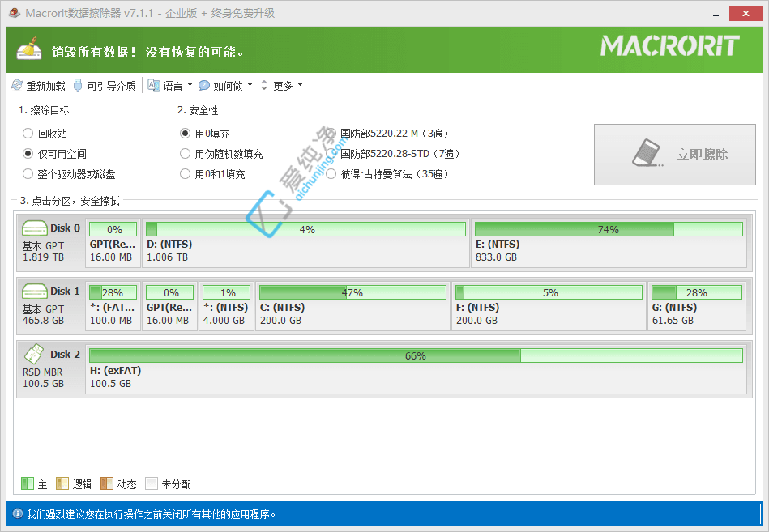The image size is (769, 532).
Task: Select 整个驱动器或磁盘 wipe target
Action: (x=28, y=174)
